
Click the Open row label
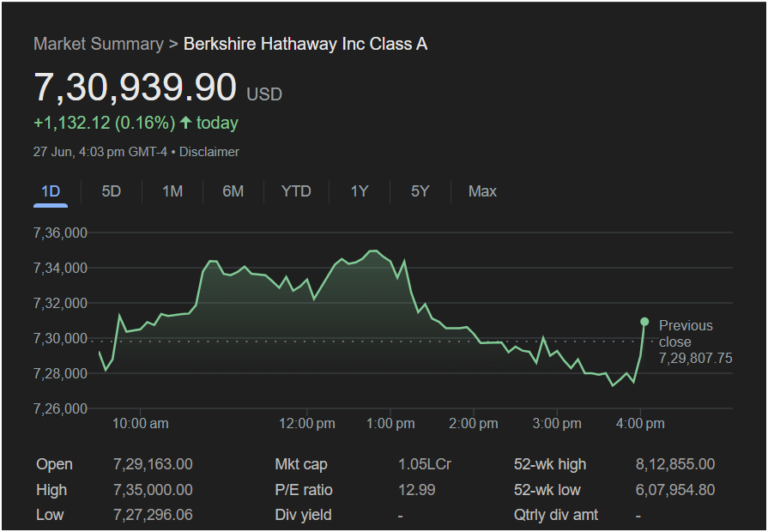click(54, 464)
